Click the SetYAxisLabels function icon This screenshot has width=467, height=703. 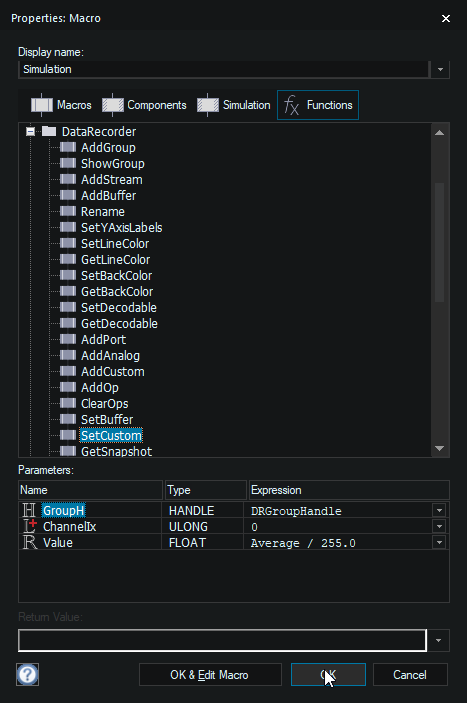[x=68, y=227]
